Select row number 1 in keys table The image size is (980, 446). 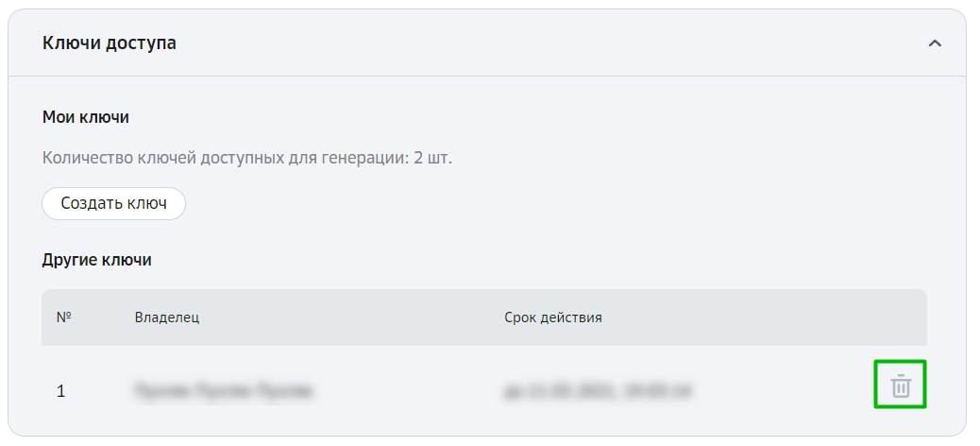point(484,391)
